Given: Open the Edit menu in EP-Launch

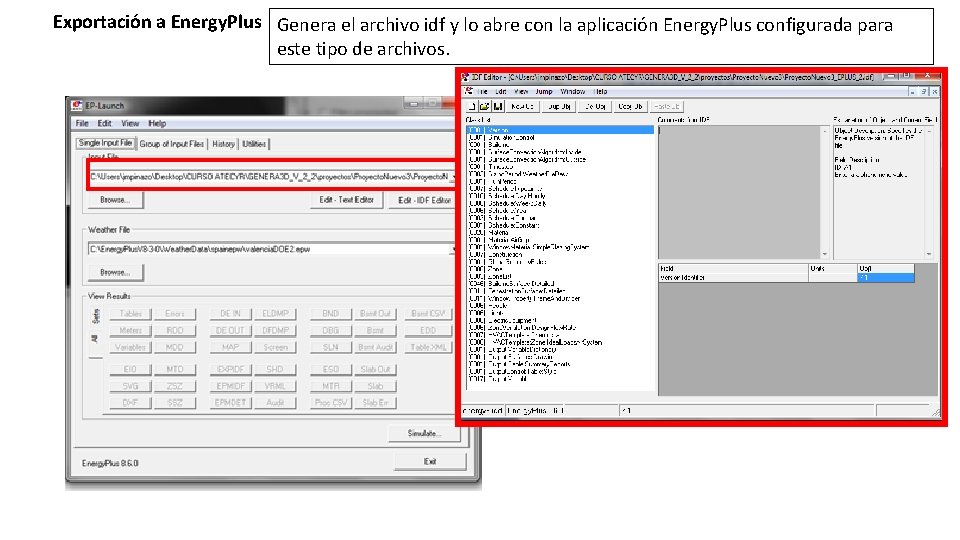Looking at the screenshot, I should pos(105,123).
